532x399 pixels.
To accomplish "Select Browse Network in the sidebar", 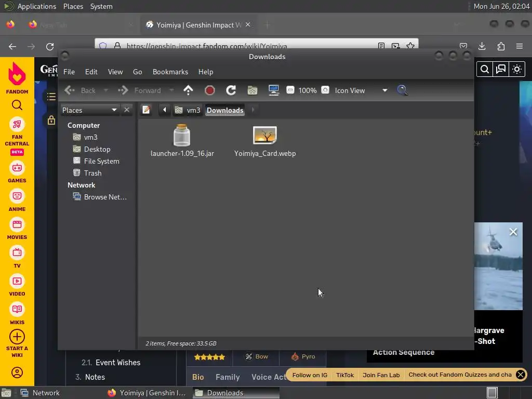I will [100, 197].
